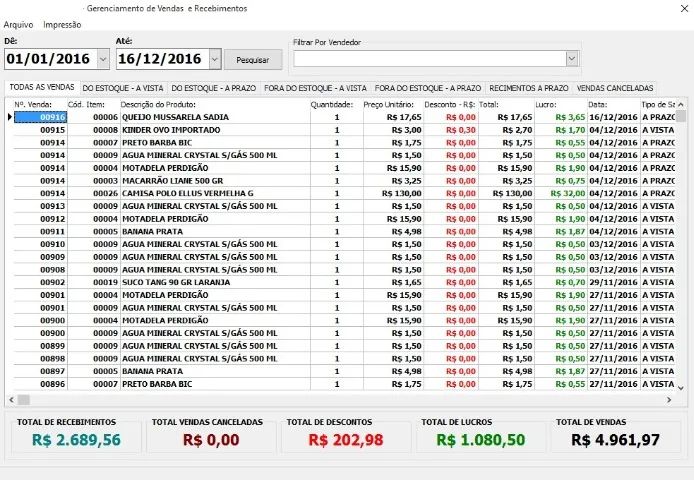Click the 16/12/2016 date cell in grid
Screen dimensions: 694x480
[x=614, y=117]
